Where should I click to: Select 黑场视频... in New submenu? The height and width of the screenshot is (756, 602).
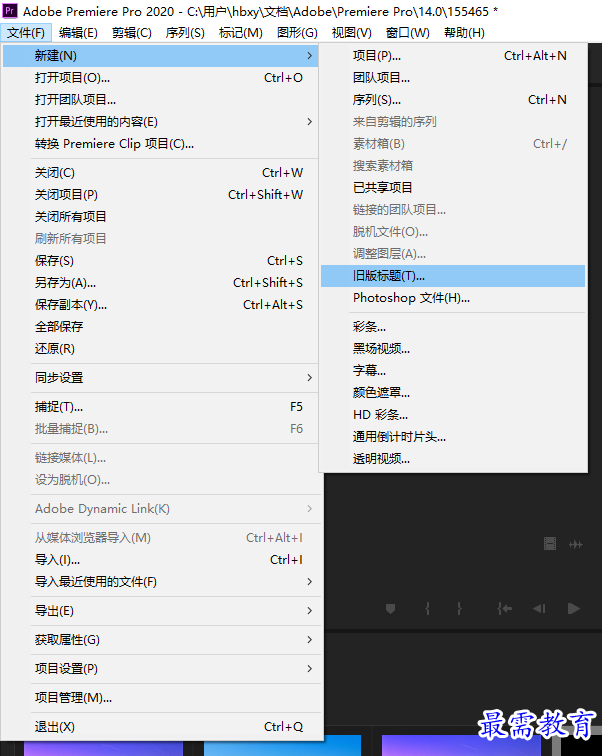tap(453, 349)
